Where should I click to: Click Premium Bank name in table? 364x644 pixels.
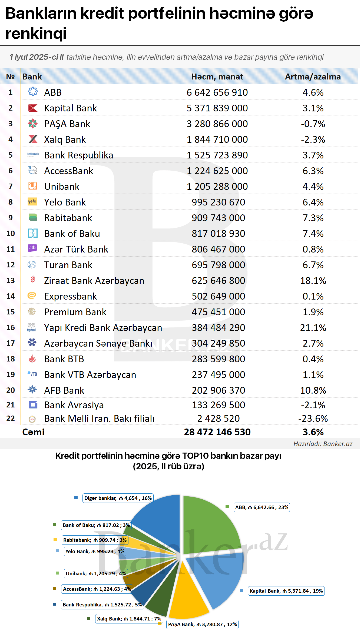(x=75, y=312)
